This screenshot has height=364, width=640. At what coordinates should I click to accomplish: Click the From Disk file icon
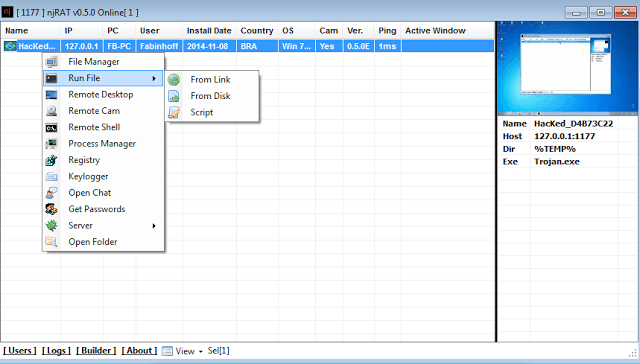174,96
